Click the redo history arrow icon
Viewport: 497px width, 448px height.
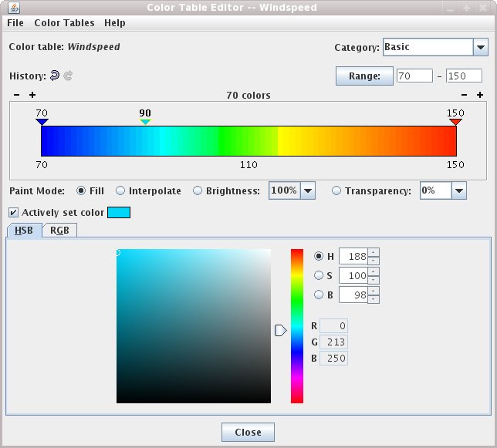click(68, 76)
